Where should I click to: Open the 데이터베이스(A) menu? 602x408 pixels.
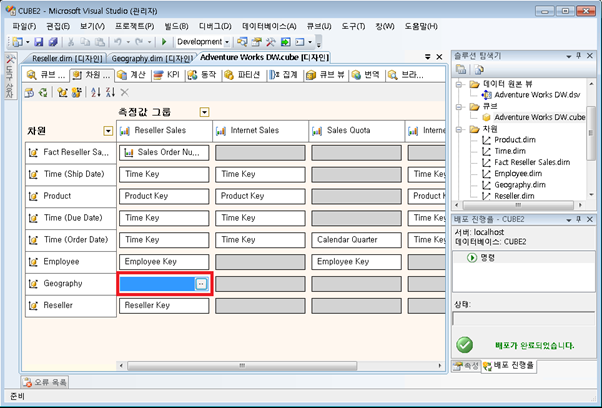(x=269, y=26)
